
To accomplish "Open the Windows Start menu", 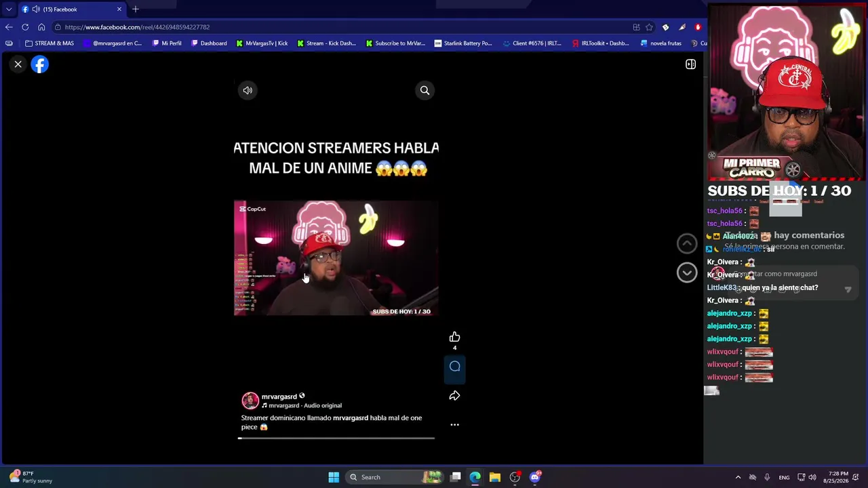I will (x=334, y=477).
